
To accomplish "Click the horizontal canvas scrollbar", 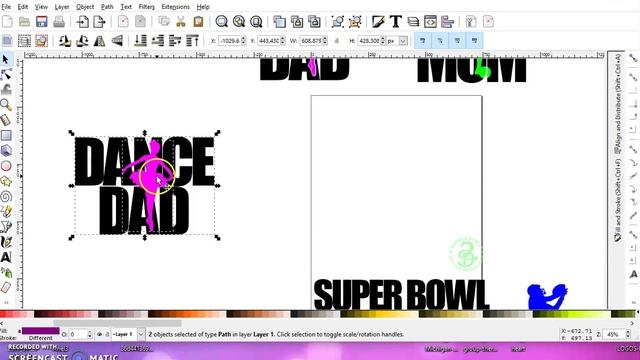I will coord(118,323).
